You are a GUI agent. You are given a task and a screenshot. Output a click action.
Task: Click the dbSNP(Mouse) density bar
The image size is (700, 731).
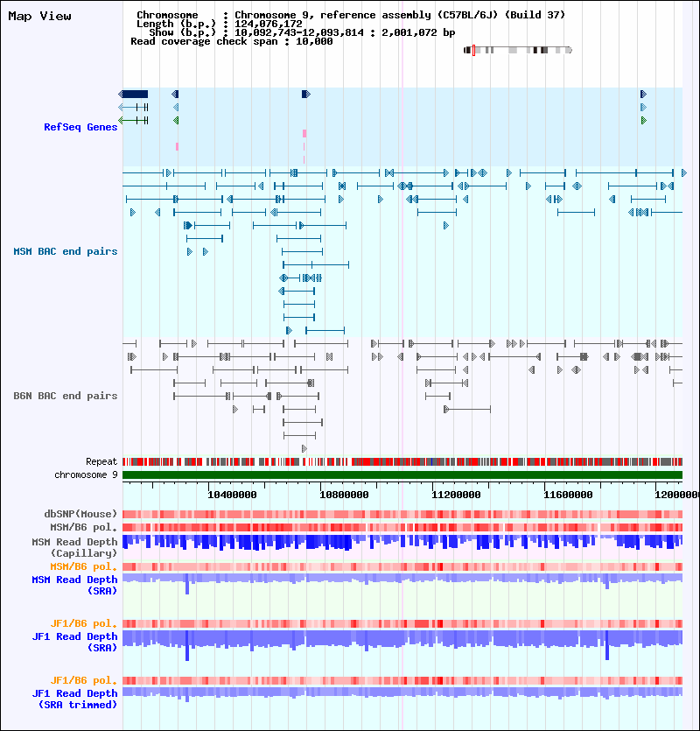tap(402, 514)
